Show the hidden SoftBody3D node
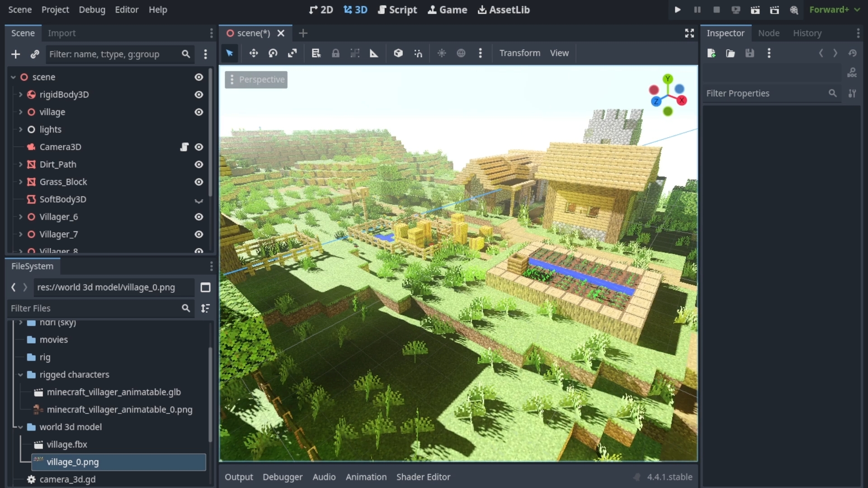868x488 pixels. click(199, 201)
